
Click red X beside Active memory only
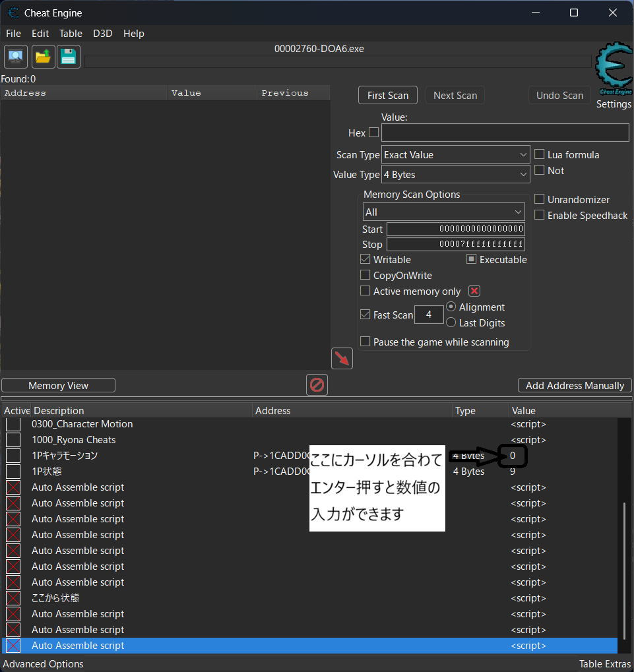pos(474,291)
